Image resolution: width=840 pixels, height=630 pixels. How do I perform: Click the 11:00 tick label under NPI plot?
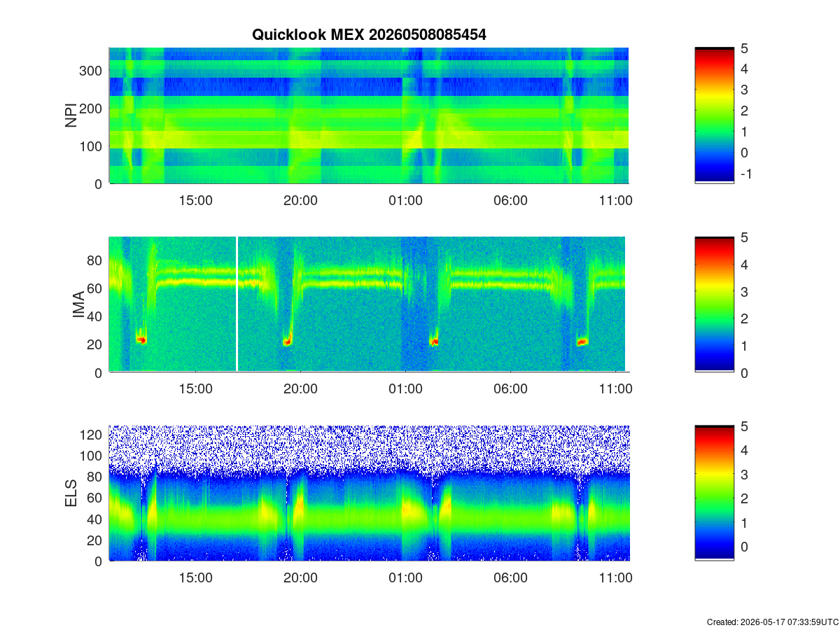(616, 200)
